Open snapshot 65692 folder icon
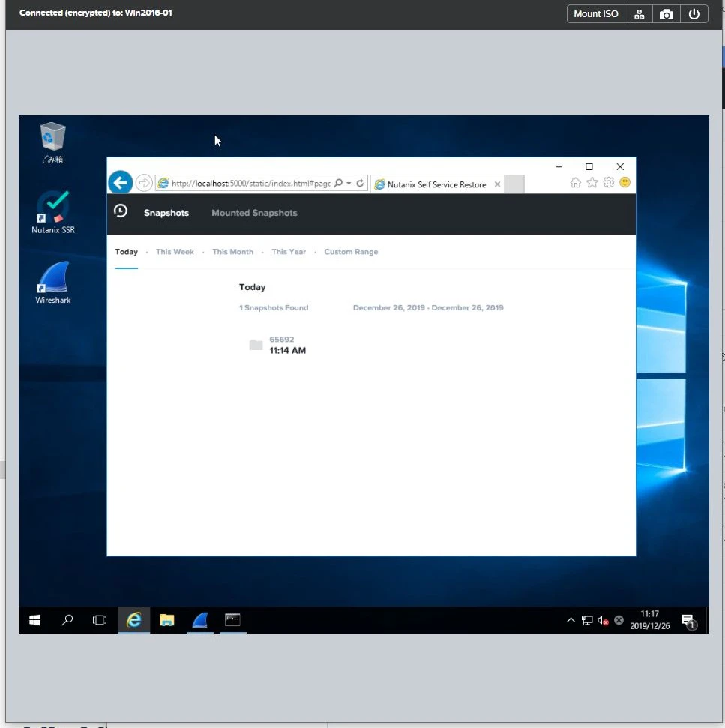 256,345
